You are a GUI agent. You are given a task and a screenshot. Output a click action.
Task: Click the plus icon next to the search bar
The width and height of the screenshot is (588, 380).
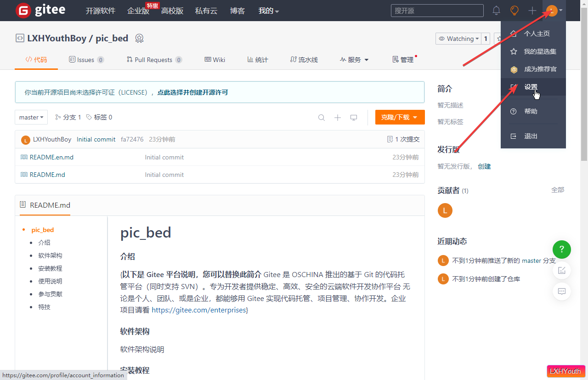[x=532, y=10]
